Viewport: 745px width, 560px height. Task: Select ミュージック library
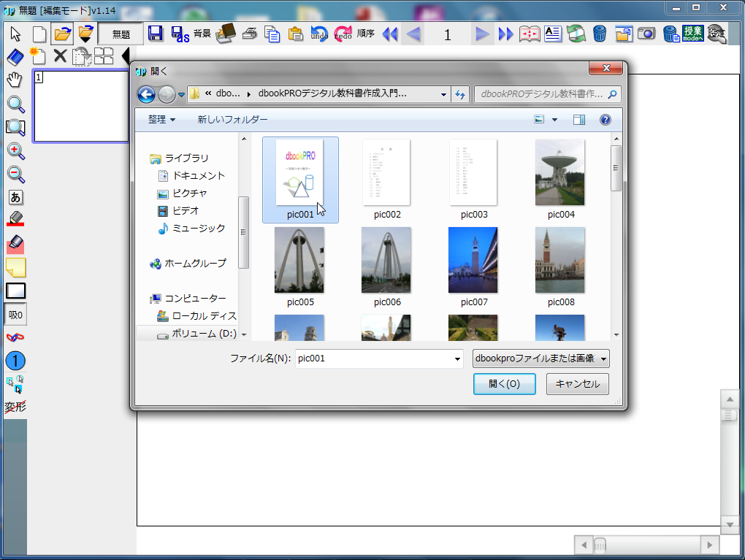(x=191, y=229)
